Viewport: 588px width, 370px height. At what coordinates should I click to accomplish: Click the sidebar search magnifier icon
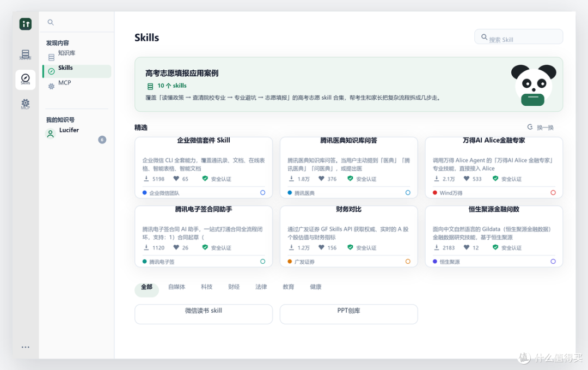(x=51, y=22)
